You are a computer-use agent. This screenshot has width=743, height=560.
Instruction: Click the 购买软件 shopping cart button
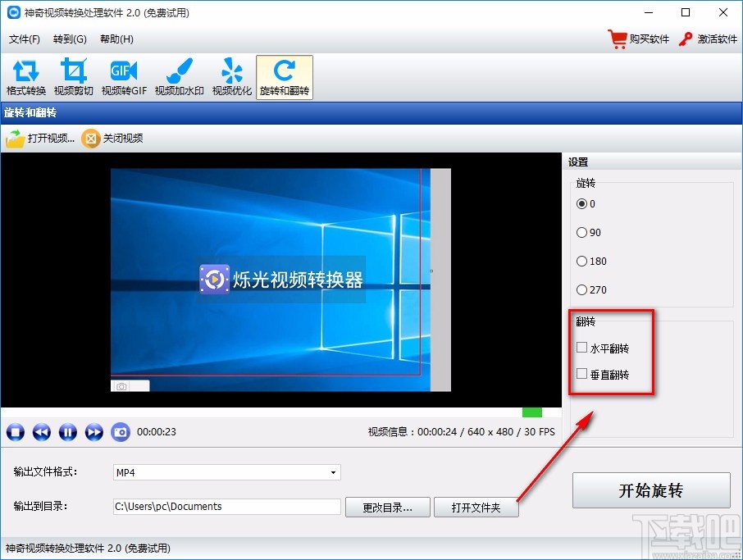[x=638, y=39]
